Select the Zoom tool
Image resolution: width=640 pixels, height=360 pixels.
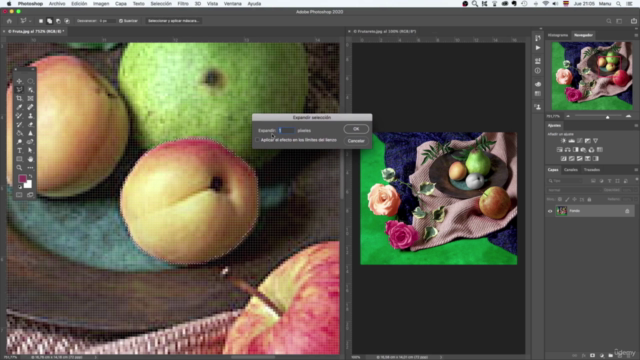[x=19, y=168]
